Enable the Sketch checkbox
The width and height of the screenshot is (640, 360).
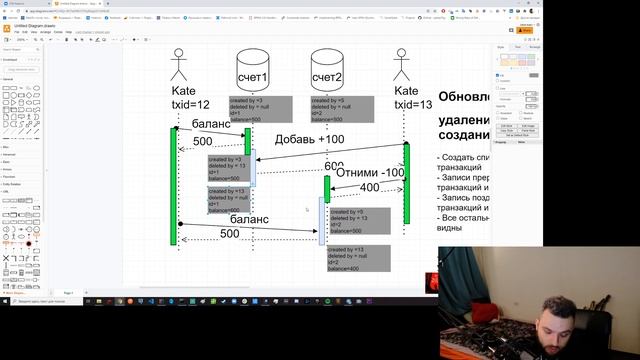(x=521, y=118)
